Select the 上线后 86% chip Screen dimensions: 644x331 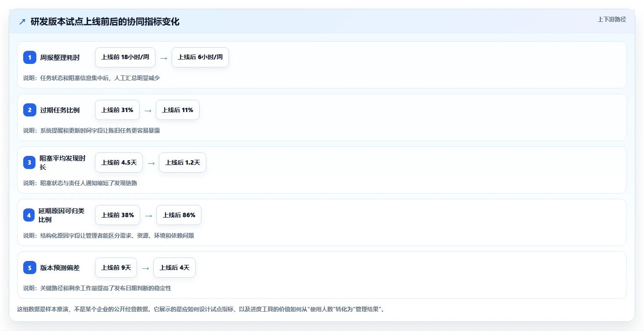tap(179, 215)
